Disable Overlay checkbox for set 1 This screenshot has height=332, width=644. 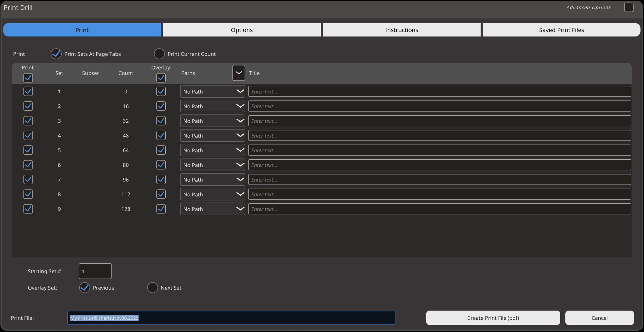(161, 91)
